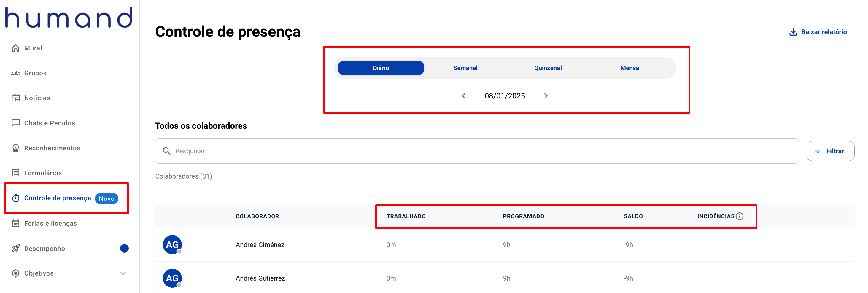Switch to the Mensal tab
The width and height of the screenshot is (868, 293).
(x=630, y=68)
